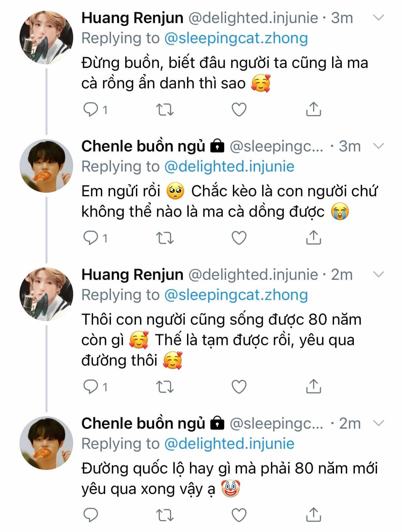The height and width of the screenshot is (532, 404).
Task: Tap Chenle's avatar eating chicken in last tweet
Action: click(46, 443)
